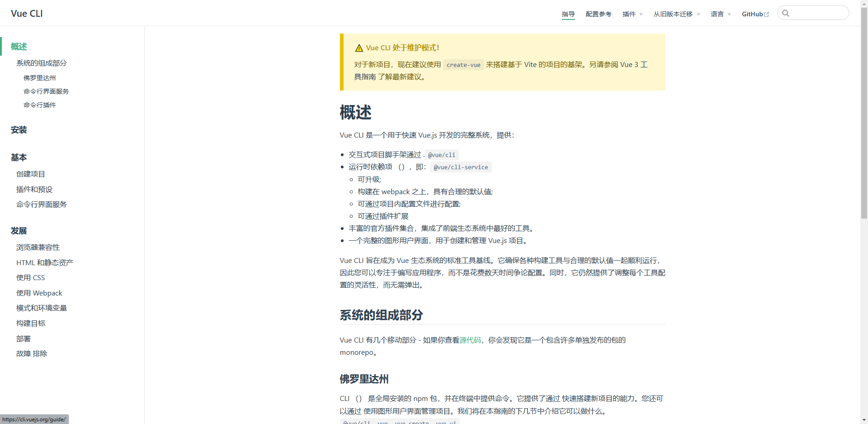
Task: Open the 语言 language dropdown
Action: [x=721, y=14]
